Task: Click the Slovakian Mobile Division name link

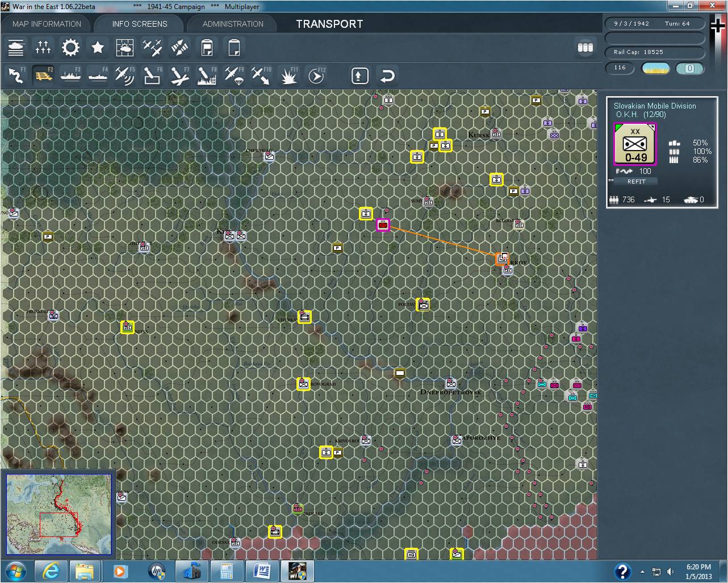Action: click(655, 106)
